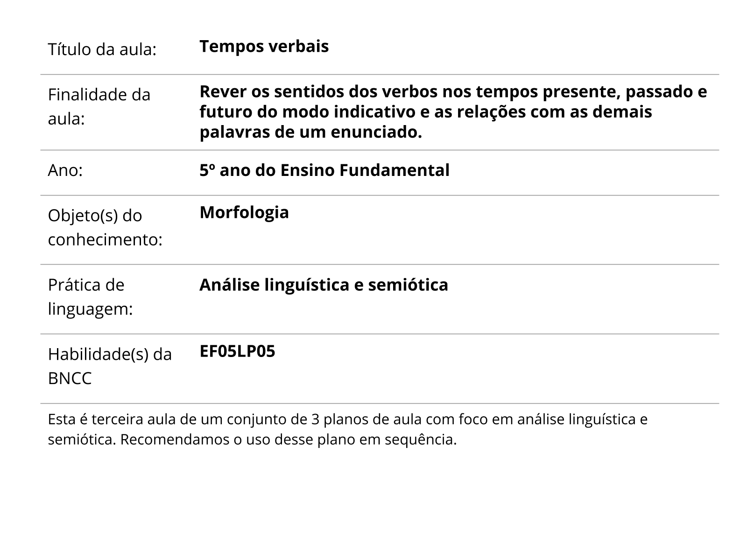This screenshot has height=560, width=747.
Task: Click the "Ano:" row label
Action: [x=65, y=170]
